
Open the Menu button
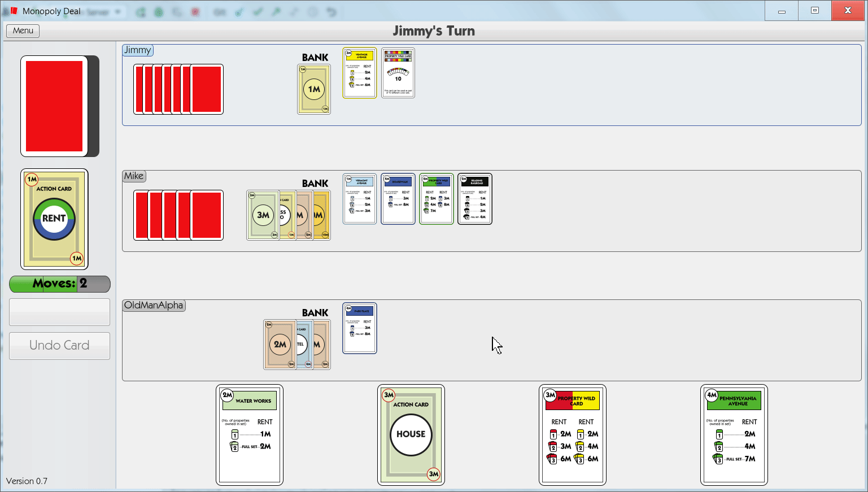click(23, 31)
